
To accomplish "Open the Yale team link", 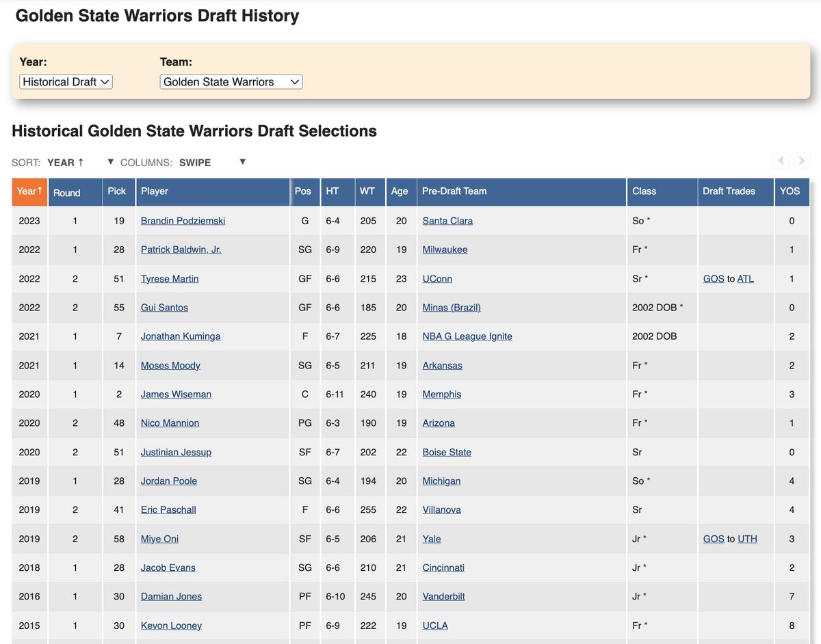I will pos(432,539).
